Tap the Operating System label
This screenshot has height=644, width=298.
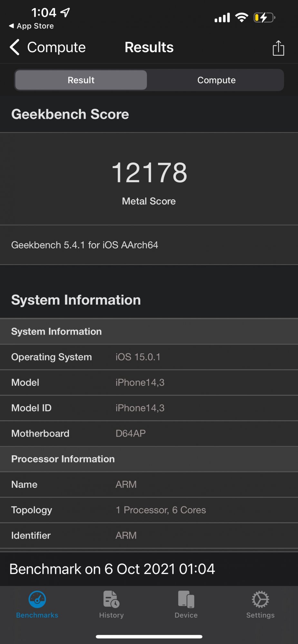(x=52, y=357)
